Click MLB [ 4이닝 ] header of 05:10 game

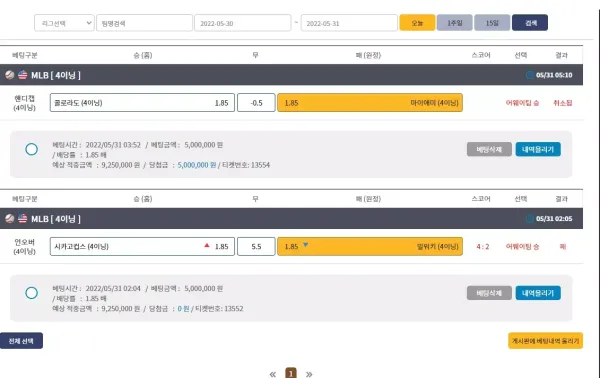(x=56, y=75)
